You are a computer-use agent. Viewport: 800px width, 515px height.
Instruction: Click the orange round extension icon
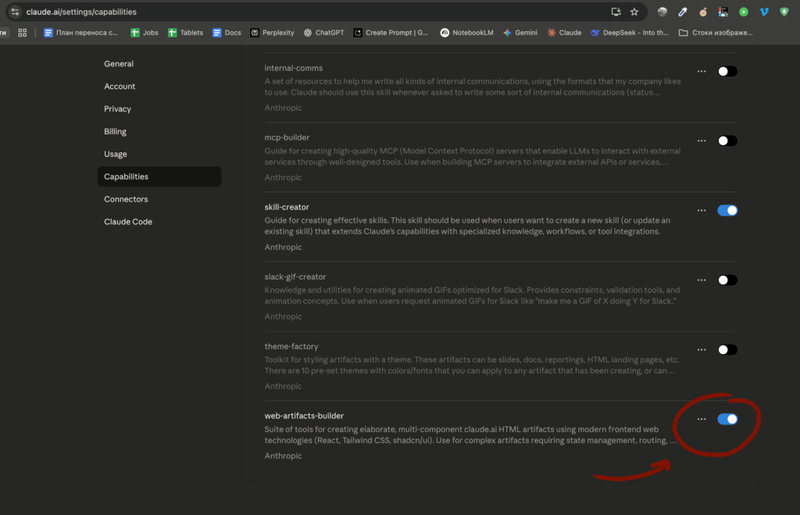(703, 12)
